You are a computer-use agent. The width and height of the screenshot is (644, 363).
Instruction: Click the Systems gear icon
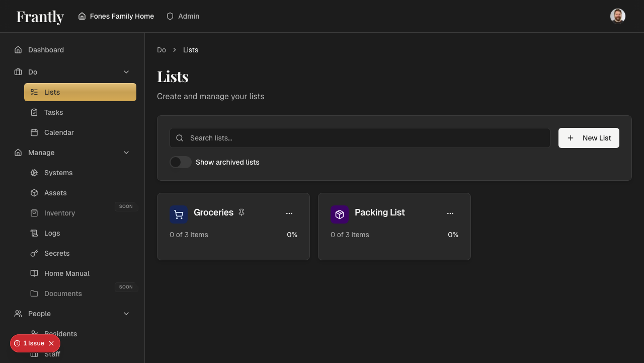[34, 173]
